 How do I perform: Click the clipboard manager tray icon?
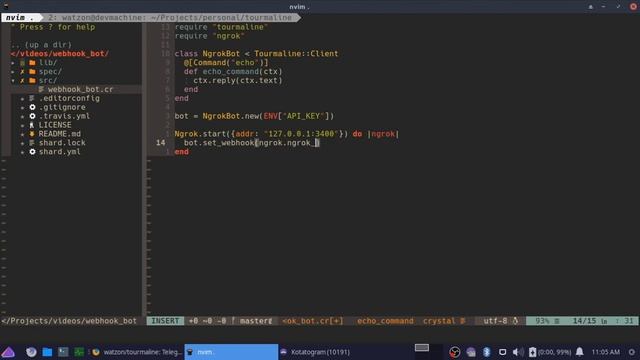tap(502, 352)
